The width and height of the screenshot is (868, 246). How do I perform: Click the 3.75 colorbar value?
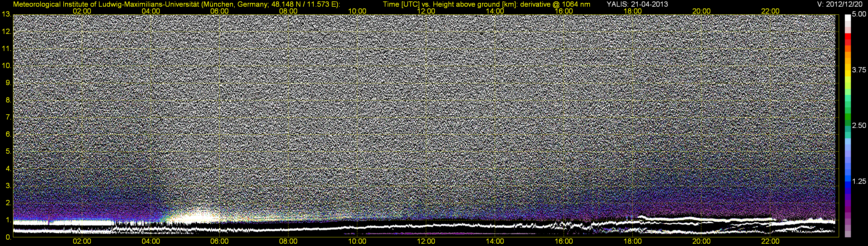(x=859, y=70)
